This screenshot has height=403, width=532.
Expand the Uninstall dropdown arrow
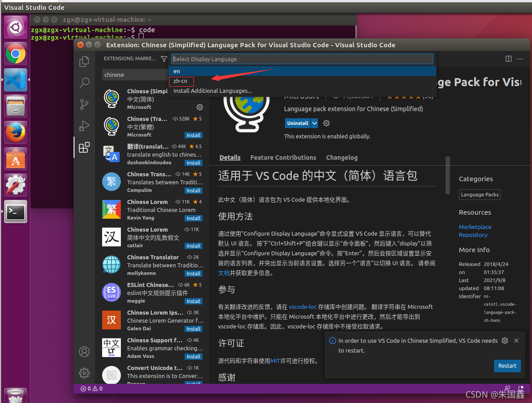click(x=314, y=123)
